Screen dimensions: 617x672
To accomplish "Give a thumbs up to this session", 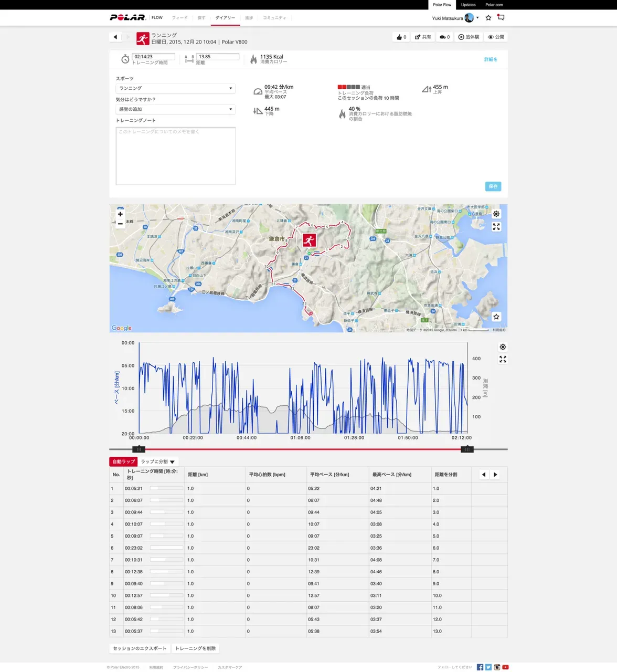I will [400, 37].
